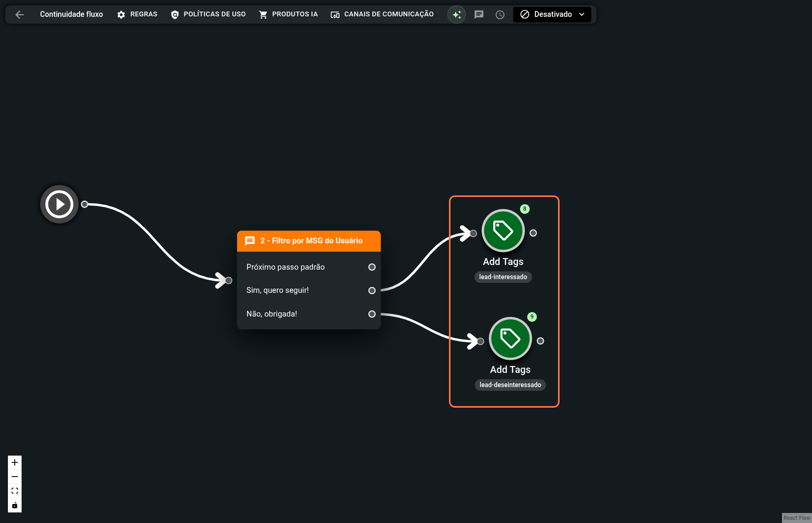Zoom out on the flow canvas

pos(15,477)
